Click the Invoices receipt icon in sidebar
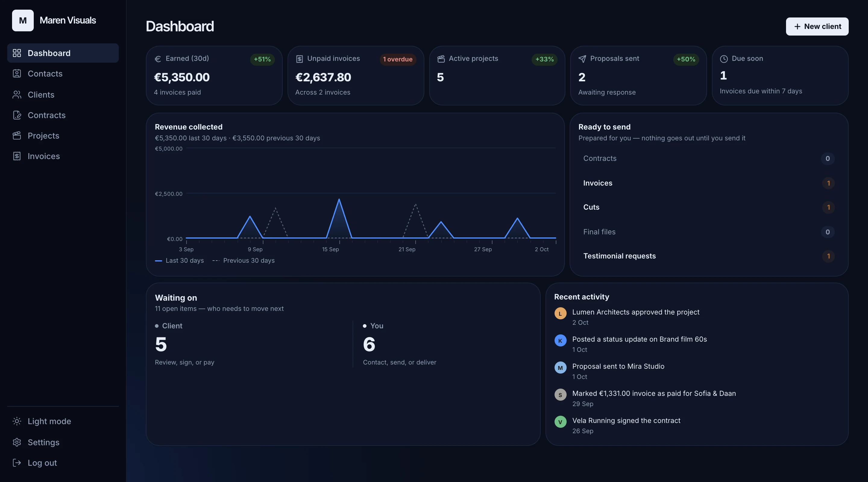Viewport: 868px width, 482px height. tap(17, 156)
